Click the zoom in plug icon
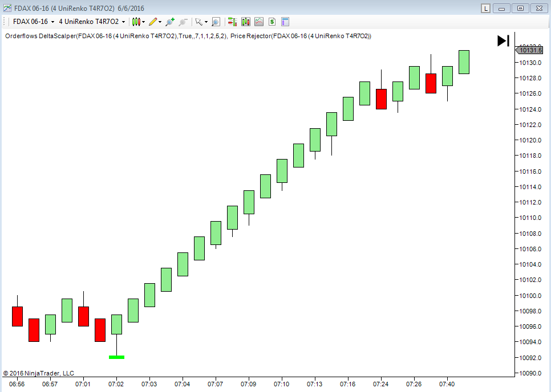551x392 pixels. tap(170, 22)
